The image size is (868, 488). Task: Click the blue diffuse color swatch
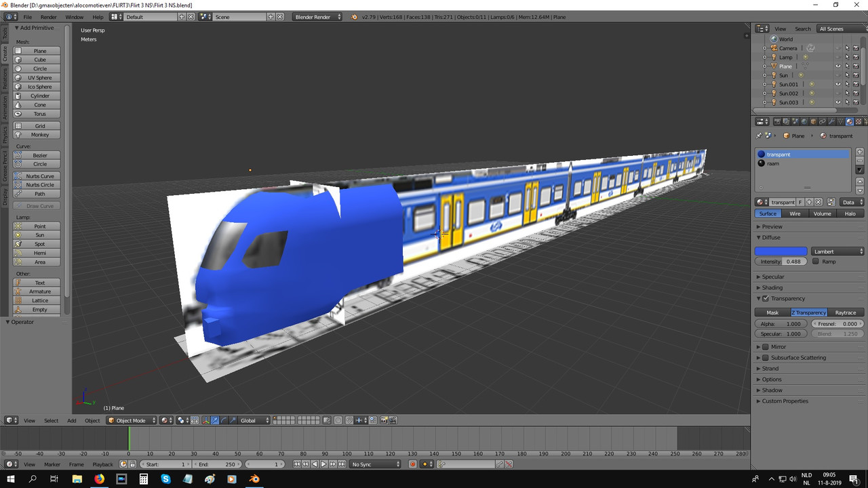tap(781, 251)
